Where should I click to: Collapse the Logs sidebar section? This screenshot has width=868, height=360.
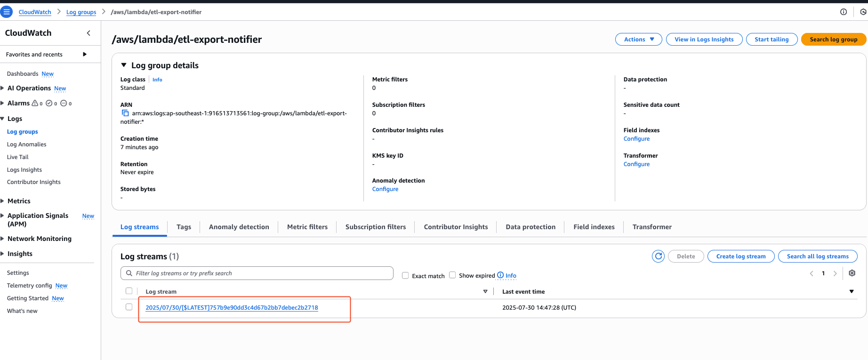pos(2,119)
